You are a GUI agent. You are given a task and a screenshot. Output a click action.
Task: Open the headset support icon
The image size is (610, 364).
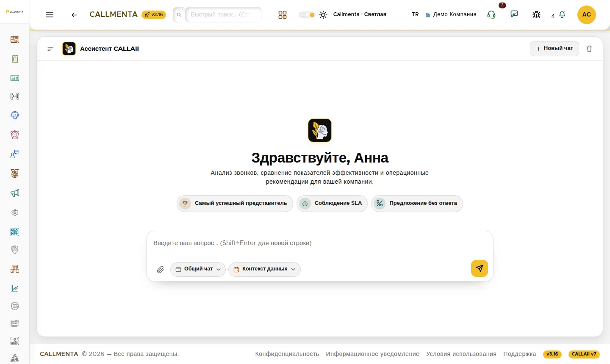[491, 15]
